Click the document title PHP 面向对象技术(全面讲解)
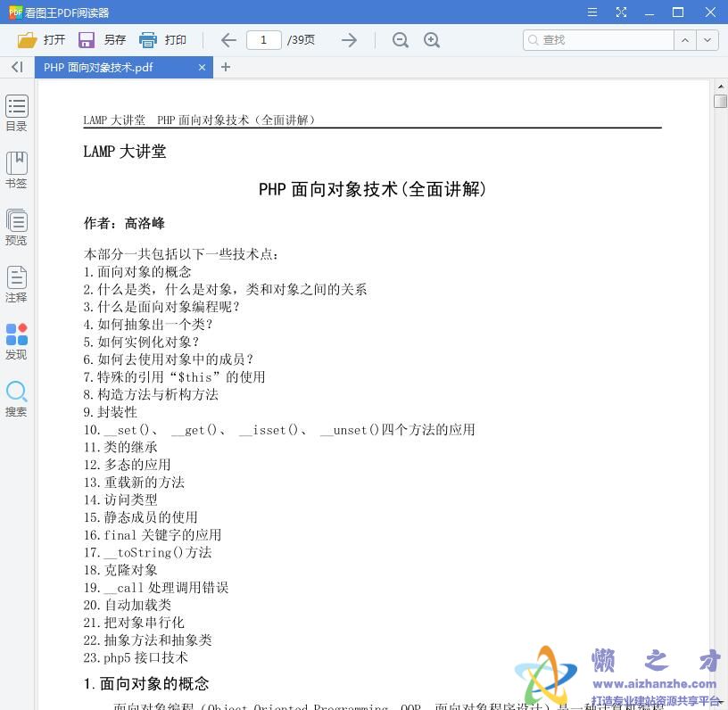728x710 pixels. coord(372,189)
